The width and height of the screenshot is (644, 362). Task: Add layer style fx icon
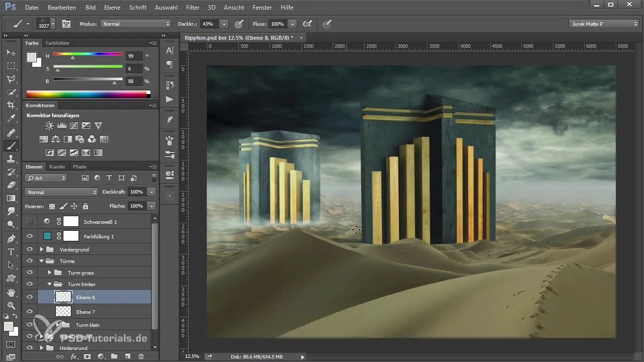point(73,356)
